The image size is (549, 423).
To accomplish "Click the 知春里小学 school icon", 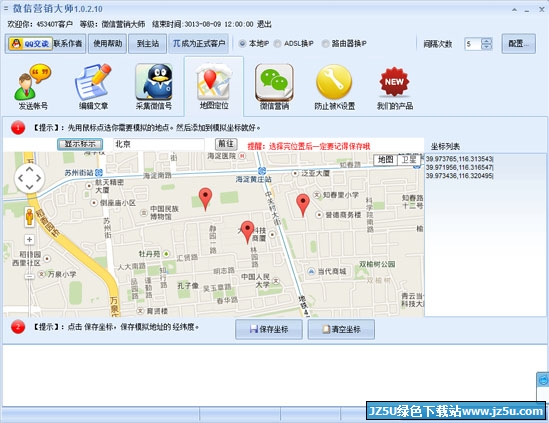I will (x=317, y=195).
